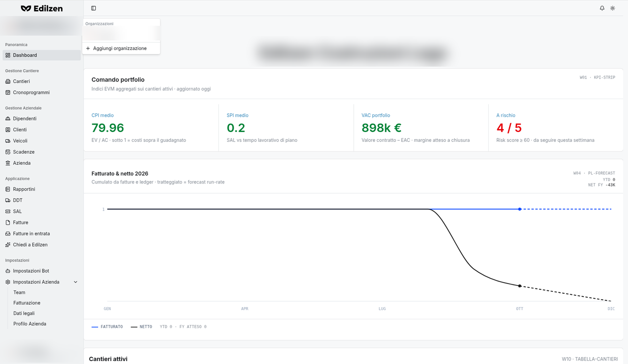Click the Impostazioni Azienda gear icon
Viewport: 628px width, 364px height.
coord(8,282)
